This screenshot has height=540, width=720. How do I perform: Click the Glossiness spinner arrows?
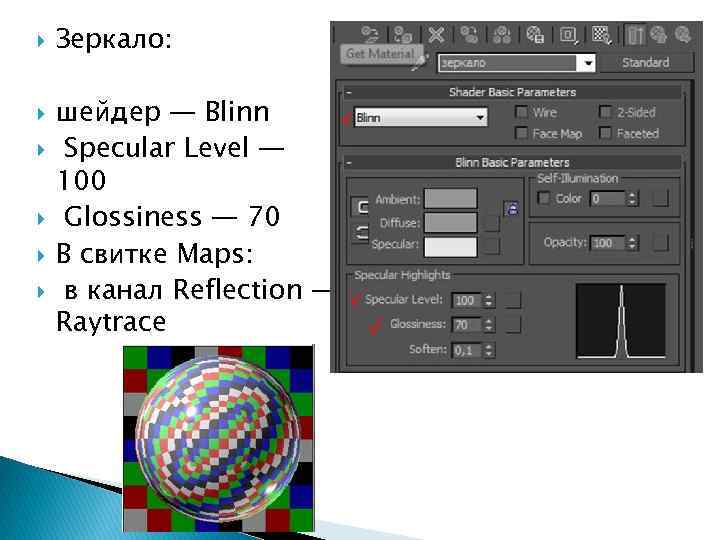click(x=489, y=325)
